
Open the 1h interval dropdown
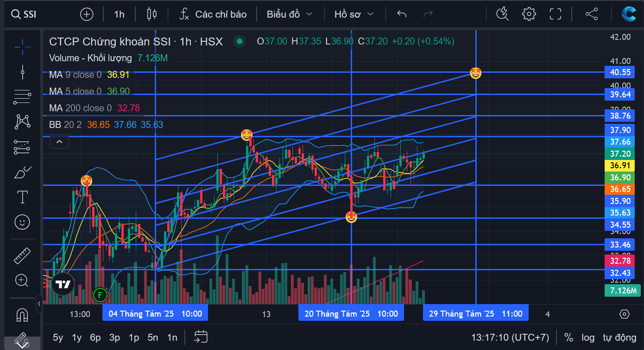(x=119, y=14)
